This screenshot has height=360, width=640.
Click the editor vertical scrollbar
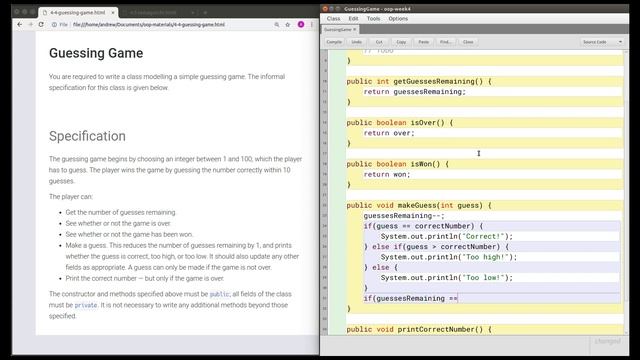coord(626,192)
